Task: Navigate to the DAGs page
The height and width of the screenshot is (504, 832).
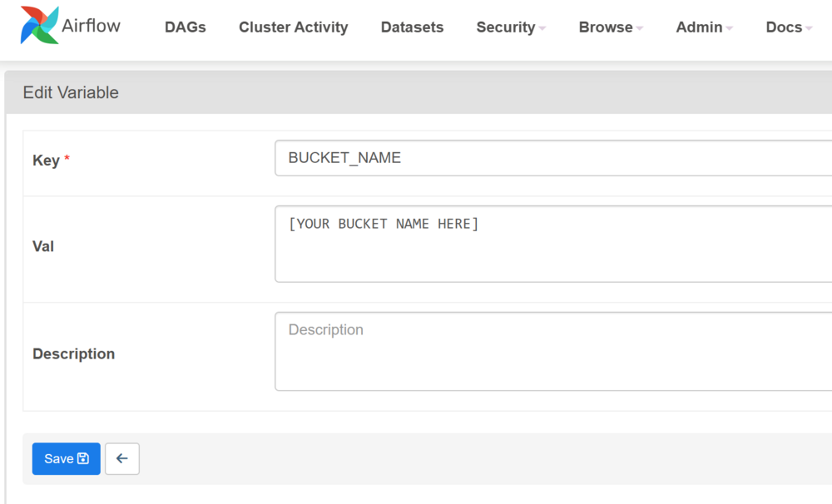Action: coord(185,27)
